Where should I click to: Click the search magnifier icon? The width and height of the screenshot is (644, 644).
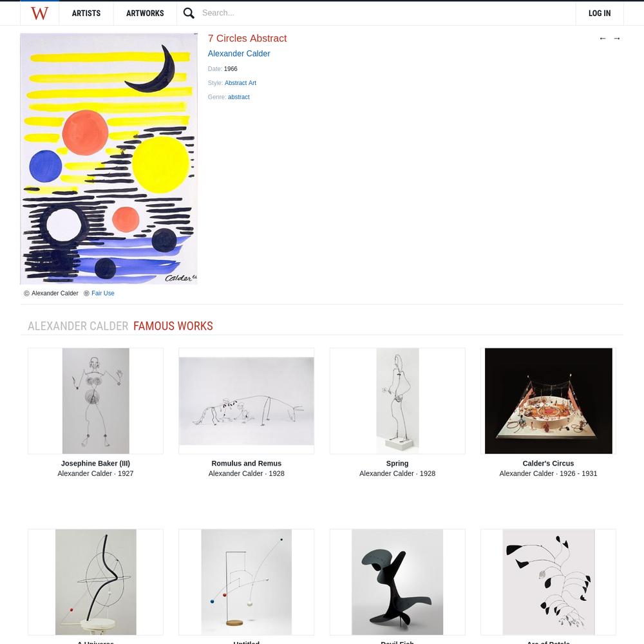point(189,13)
